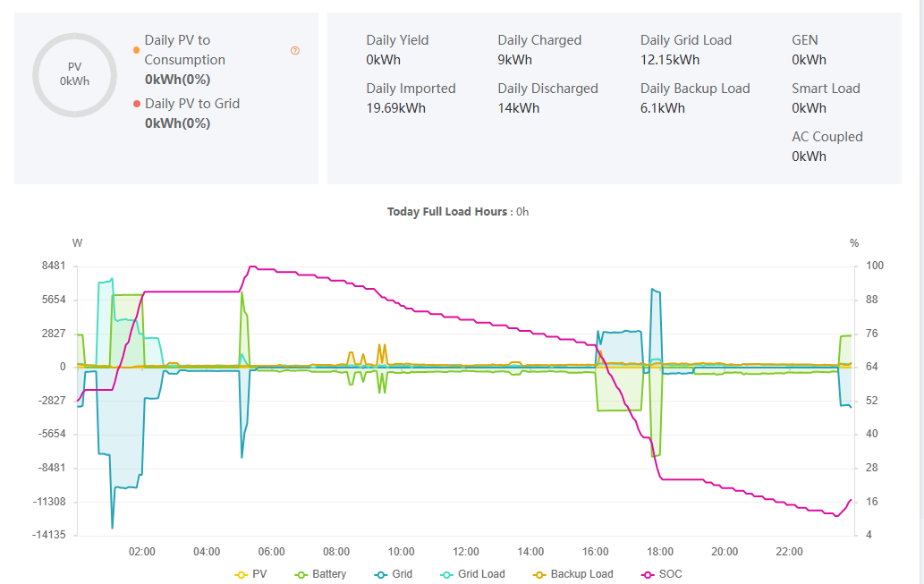Select the Daily Yield statistic
This screenshot has height=584, width=924.
point(397,40)
